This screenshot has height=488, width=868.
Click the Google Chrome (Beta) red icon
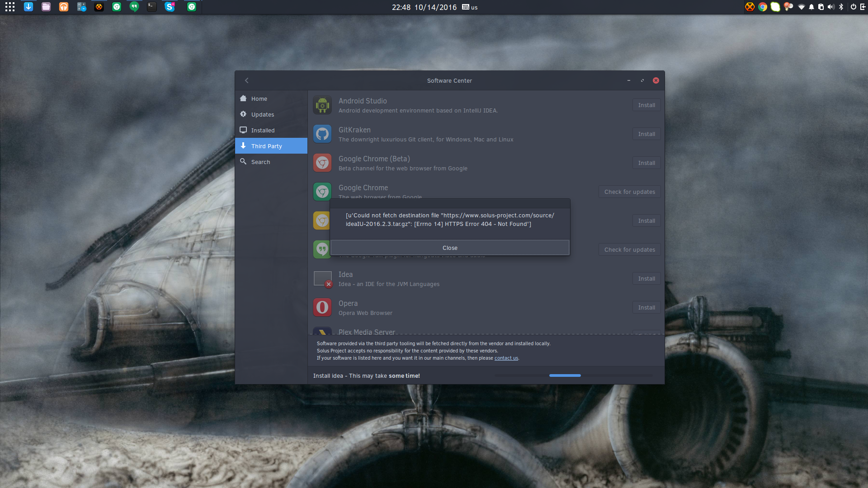322,163
